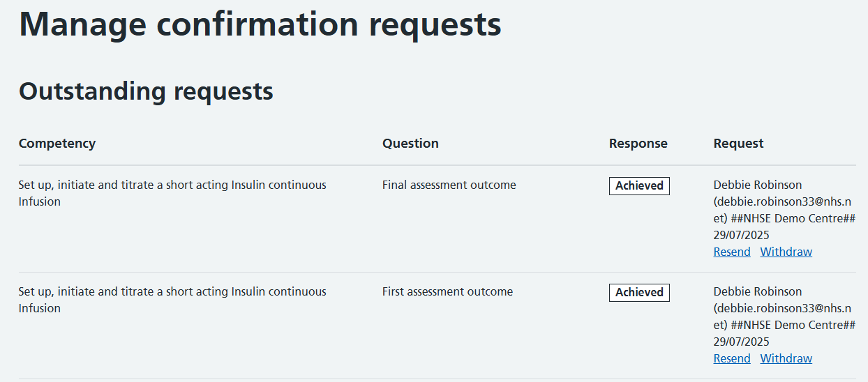Screen dimensions: 868x382
Task: Click Withdraw for the First assessment outcome request
Action: [786, 358]
